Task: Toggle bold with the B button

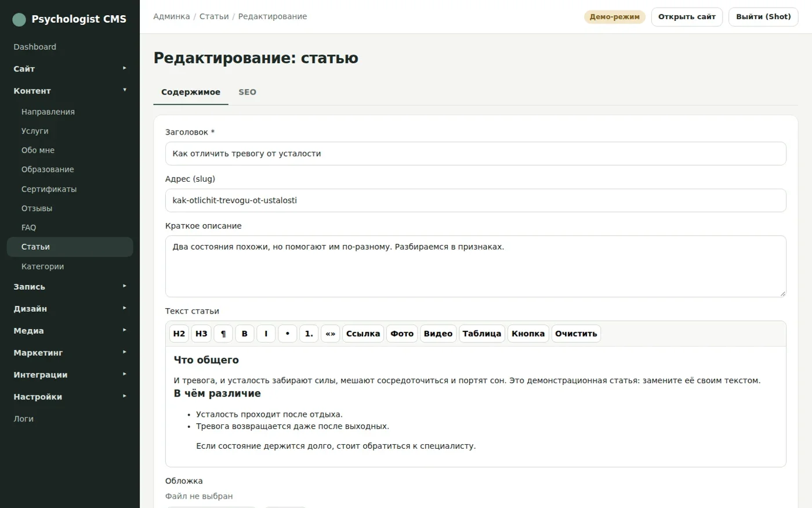Action: 245,334
